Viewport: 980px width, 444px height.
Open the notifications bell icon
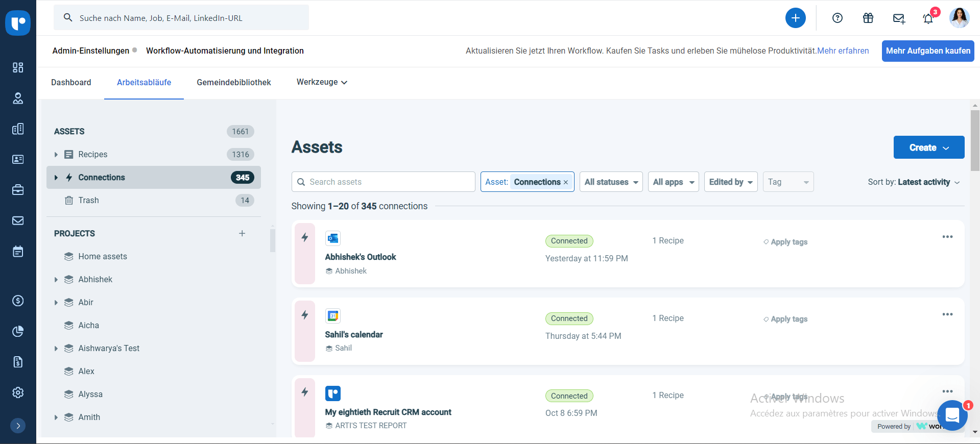point(928,18)
